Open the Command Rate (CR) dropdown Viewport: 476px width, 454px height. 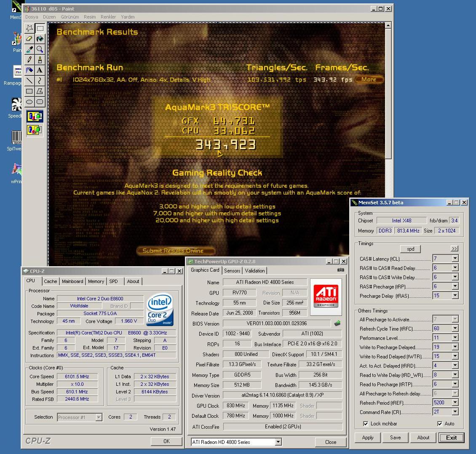click(x=455, y=412)
